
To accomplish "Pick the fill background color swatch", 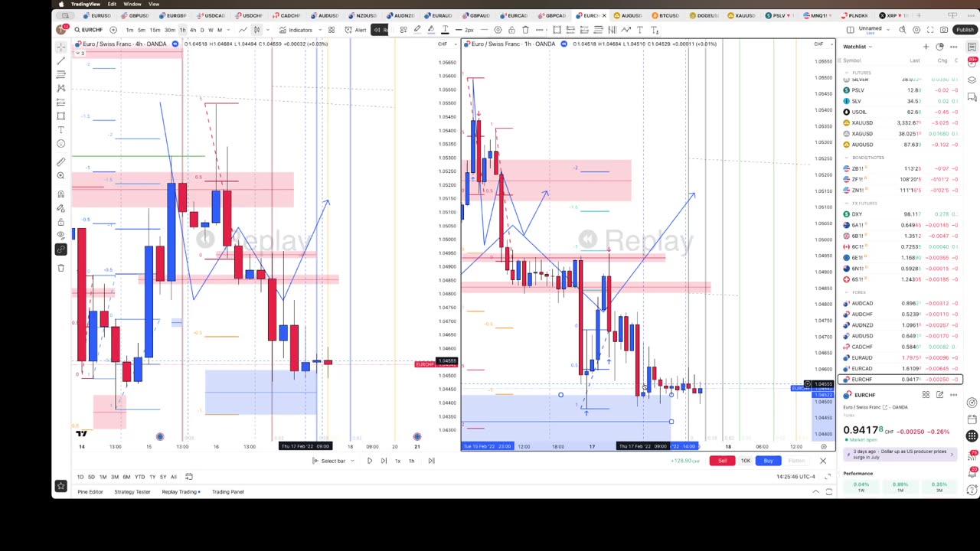I will click(431, 30).
